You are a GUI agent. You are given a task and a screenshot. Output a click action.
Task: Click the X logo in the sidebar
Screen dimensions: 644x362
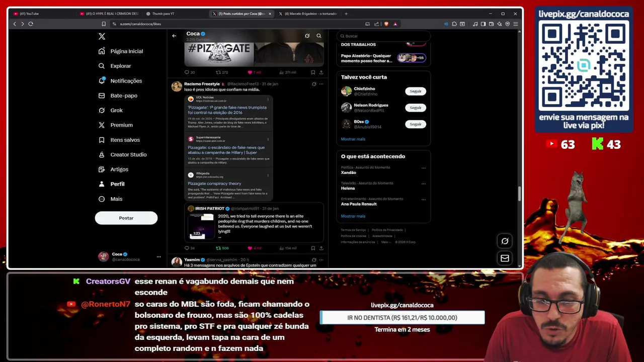click(x=102, y=36)
